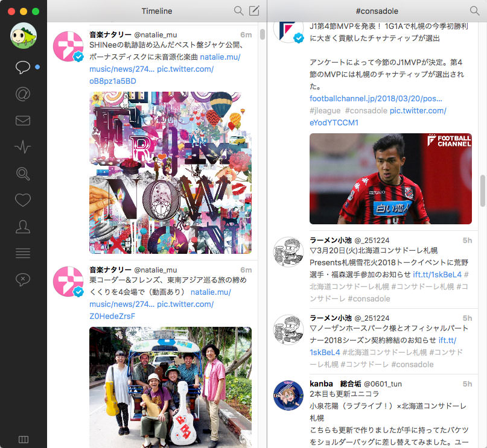Click the Timeline column title

point(157,11)
